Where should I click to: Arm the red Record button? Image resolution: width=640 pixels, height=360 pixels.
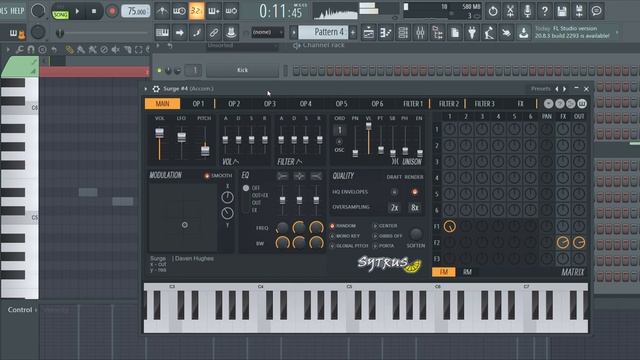(111, 11)
